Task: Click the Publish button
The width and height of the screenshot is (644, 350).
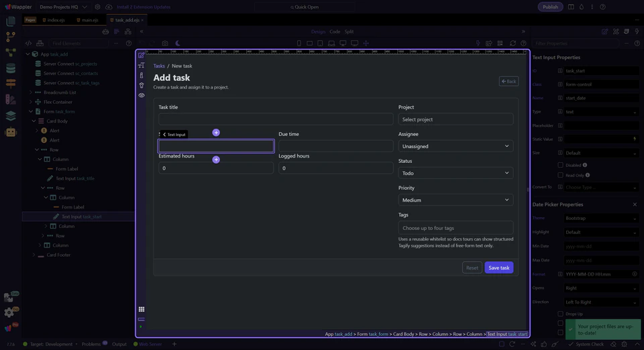Action: tap(550, 7)
